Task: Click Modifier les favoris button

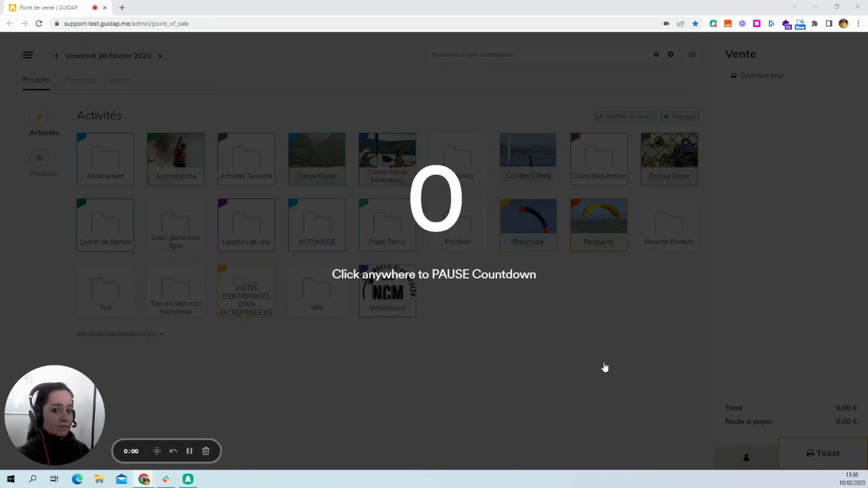Action: [625, 117]
